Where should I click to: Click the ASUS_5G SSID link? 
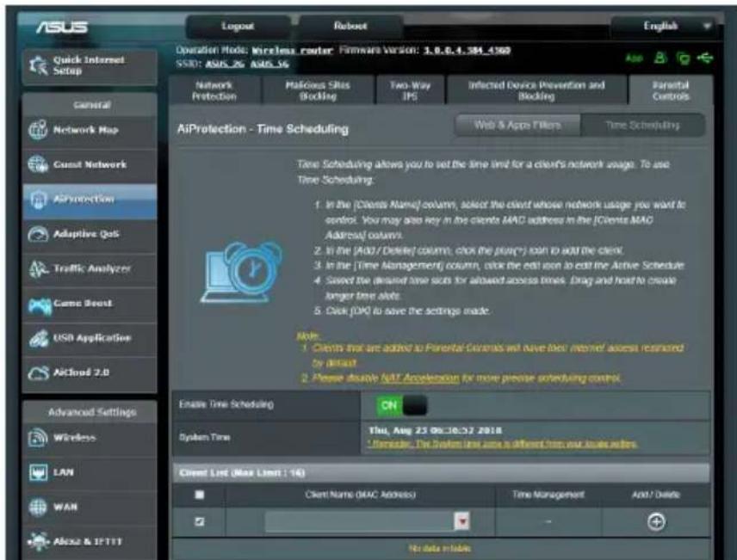[269, 64]
